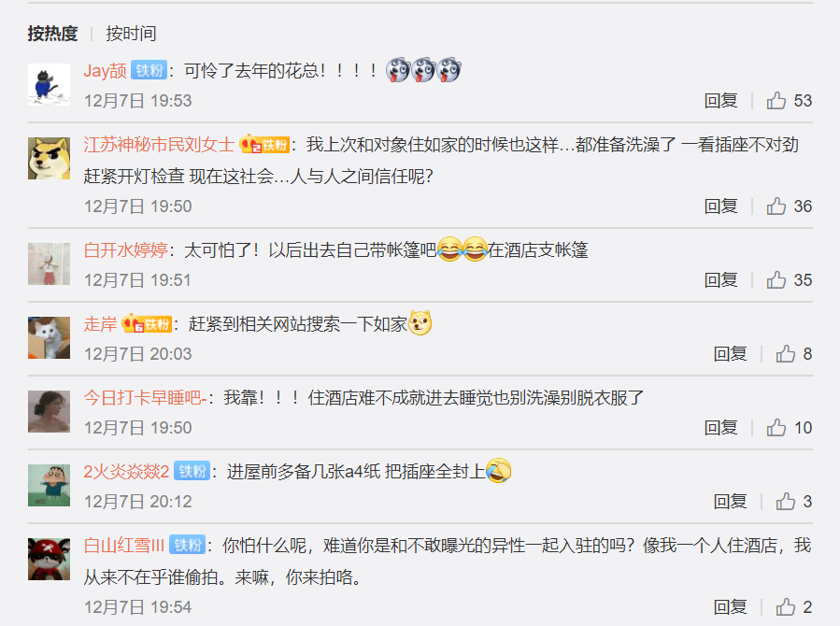This screenshot has width=840, height=626.
Task: Open 白开水婷婷's user profile link
Action: pyautogui.click(x=126, y=250)
